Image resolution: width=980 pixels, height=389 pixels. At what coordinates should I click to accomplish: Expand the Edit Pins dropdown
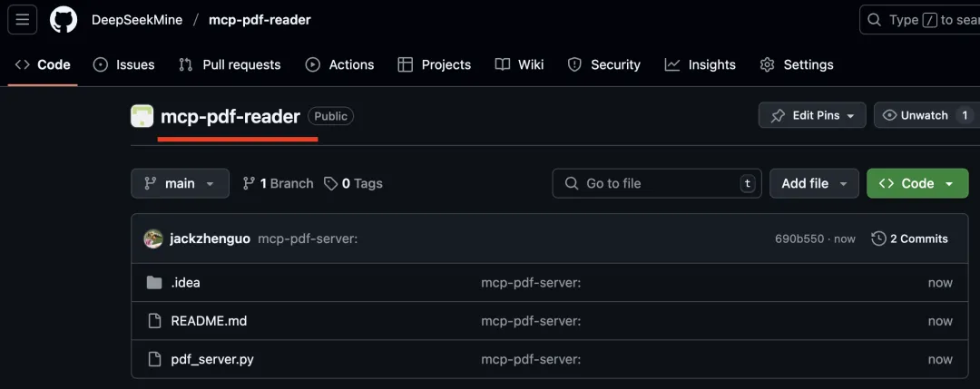click(812, 115)
